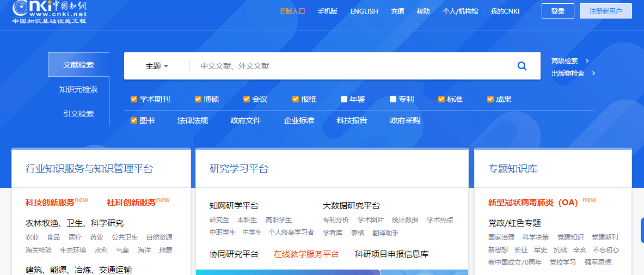
Task: Open the 翻译助手 link
Action: pyautogui.click(x=385, y=233)
